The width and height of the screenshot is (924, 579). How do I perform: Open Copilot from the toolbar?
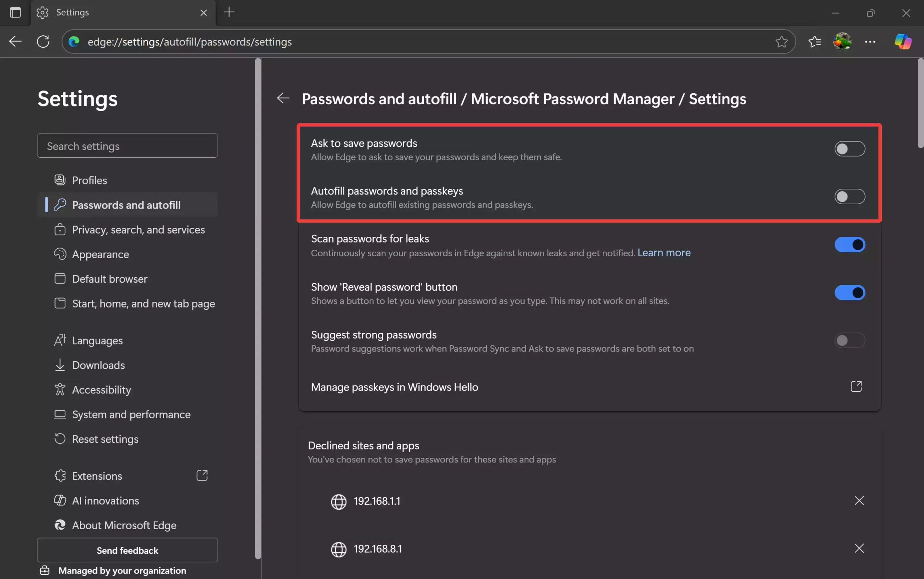pyautogui.click(x=902, y=42)
